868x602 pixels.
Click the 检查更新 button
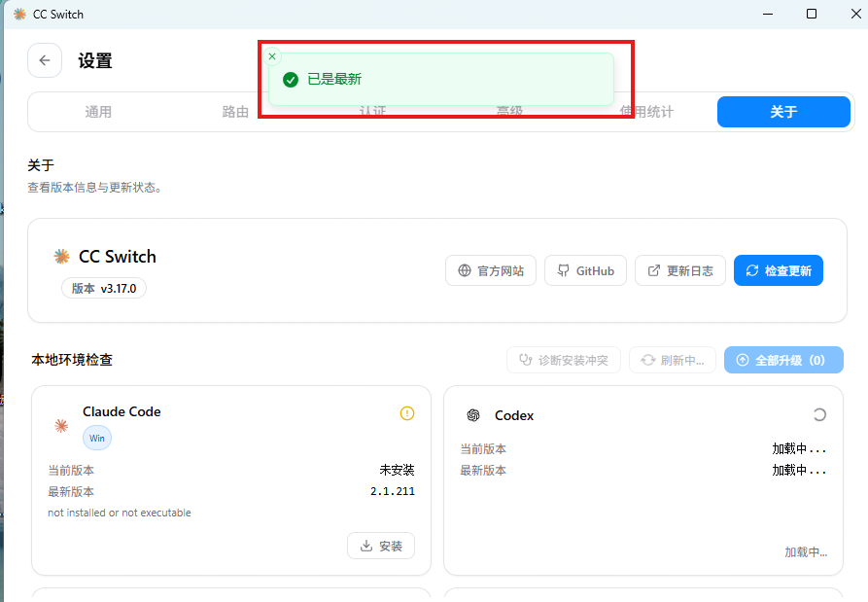779,270
